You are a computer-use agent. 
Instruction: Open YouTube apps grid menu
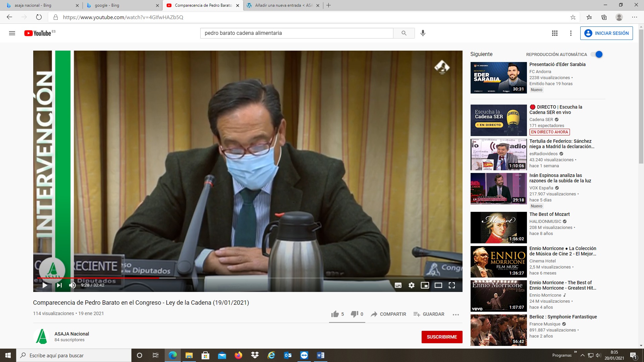555,33
